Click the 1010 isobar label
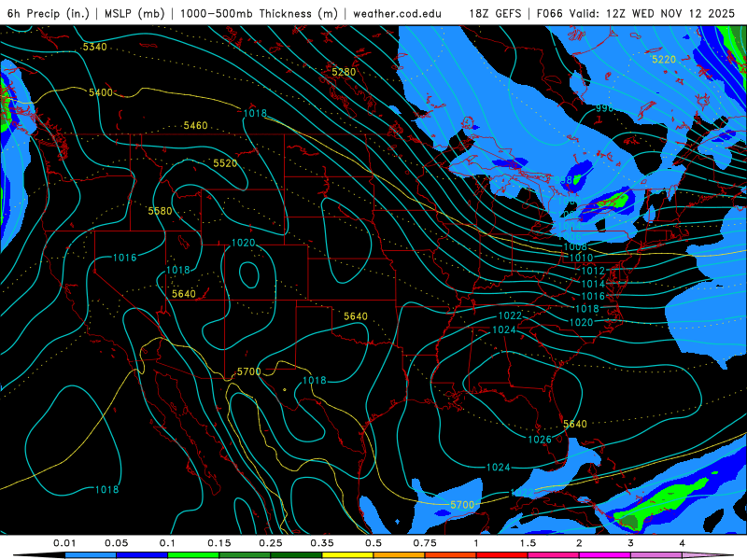 (x=581, y=258)
